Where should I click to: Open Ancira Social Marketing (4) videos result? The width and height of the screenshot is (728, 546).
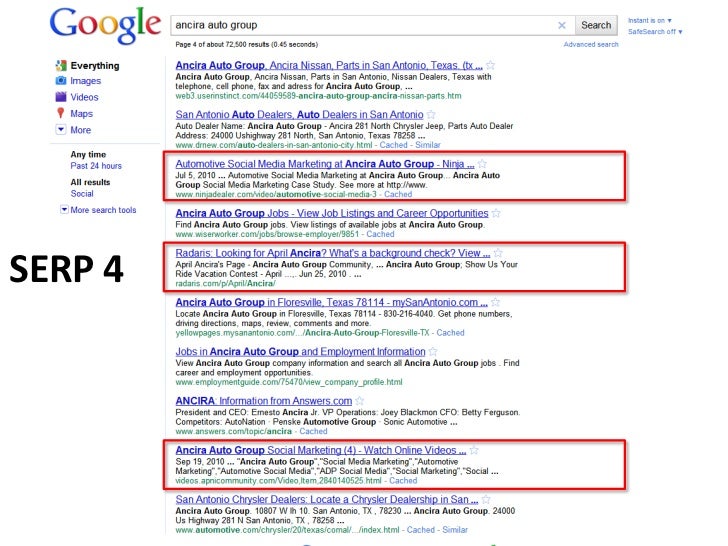321,450
